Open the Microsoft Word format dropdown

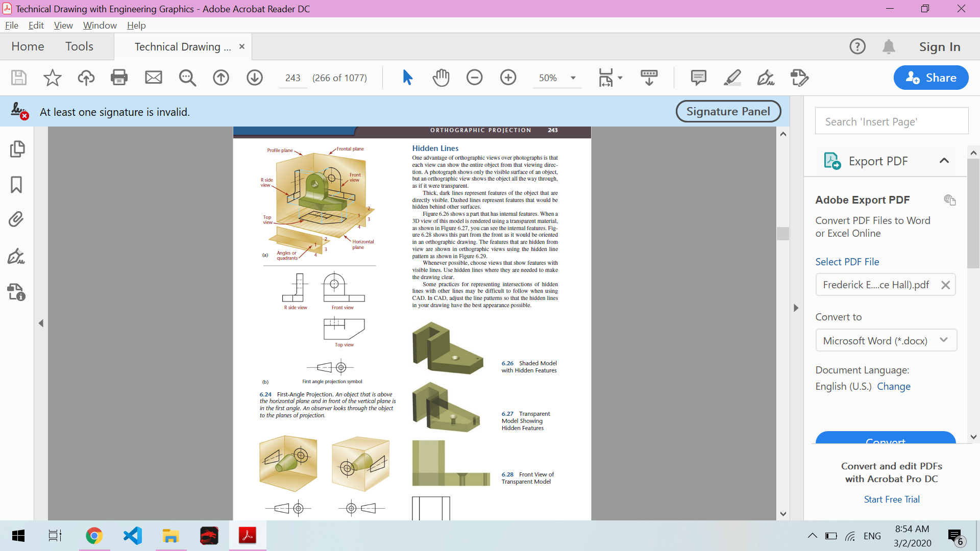click(886, 340)
